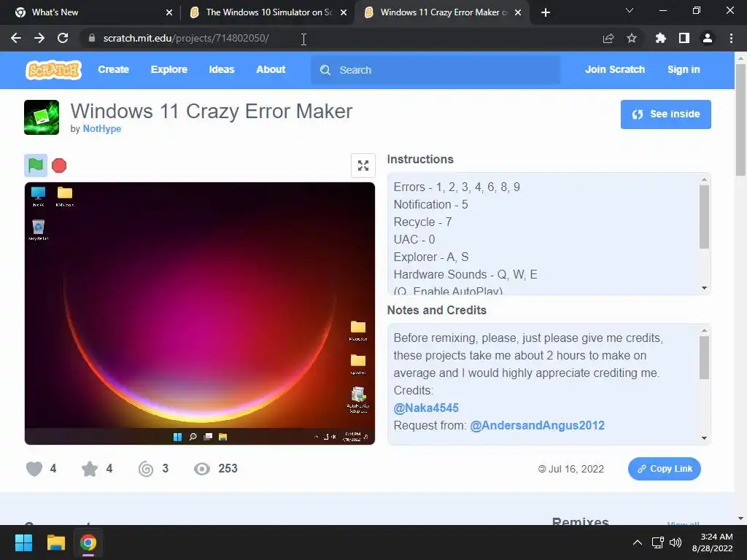
Task: Click the views eye icon
Action: [202, 469]
